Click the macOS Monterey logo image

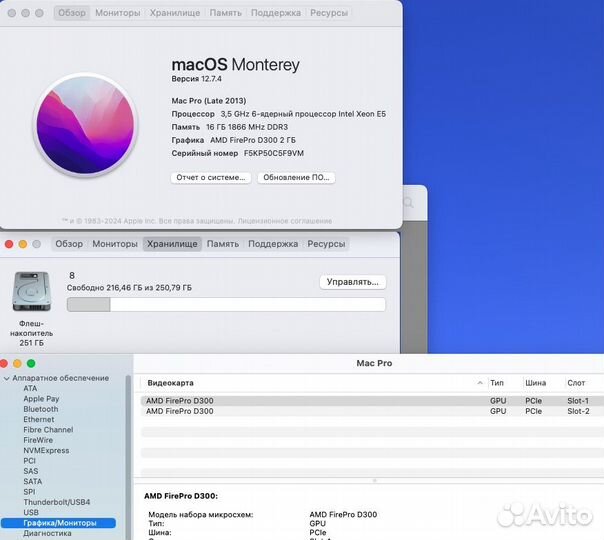click(x=85, y=125)
